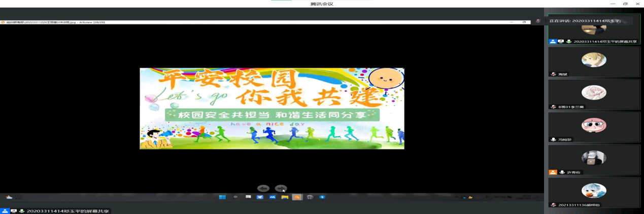Click the blue bird app taskbar icon

tap(260, 197)
